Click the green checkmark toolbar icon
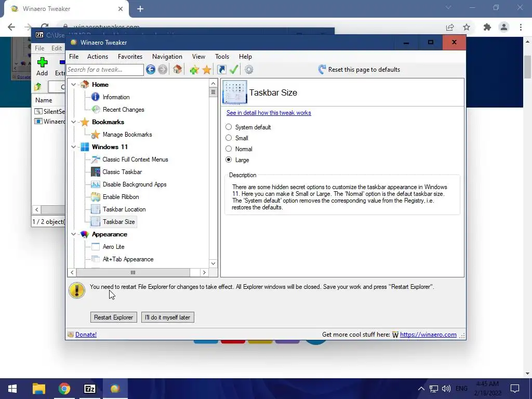Viewport: 532px width, 399px height. pos(234,69)
